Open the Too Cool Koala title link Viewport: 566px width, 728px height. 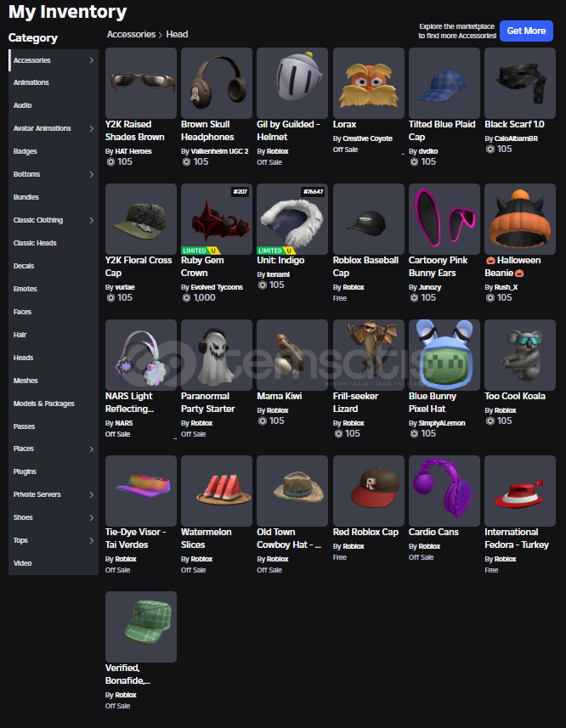click(515, 396)
